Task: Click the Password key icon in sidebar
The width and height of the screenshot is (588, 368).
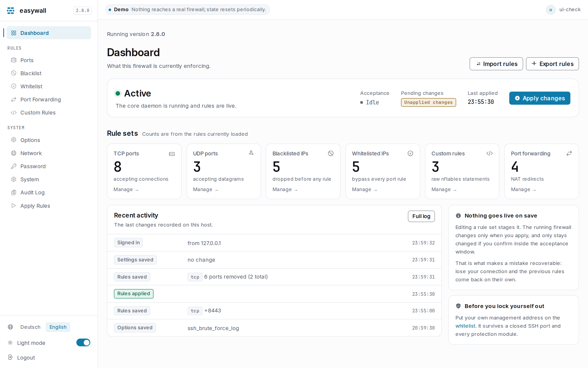Action: click(x=14, y=166)
